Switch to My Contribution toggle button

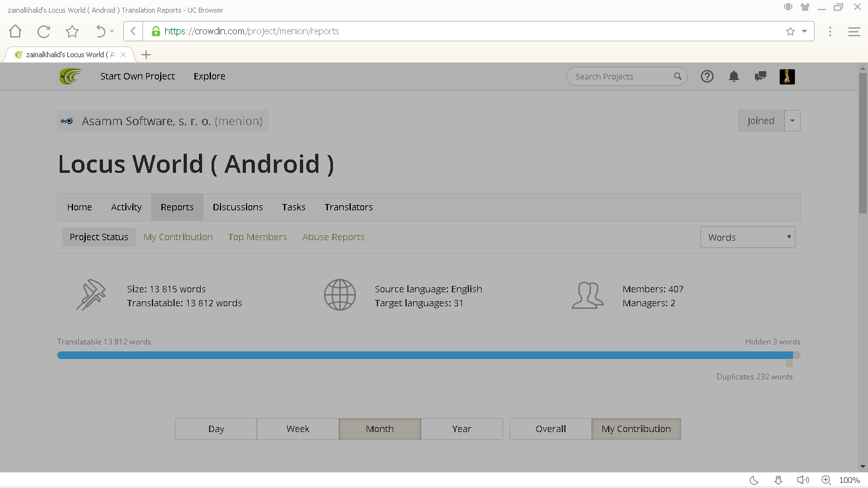[636, 429]
